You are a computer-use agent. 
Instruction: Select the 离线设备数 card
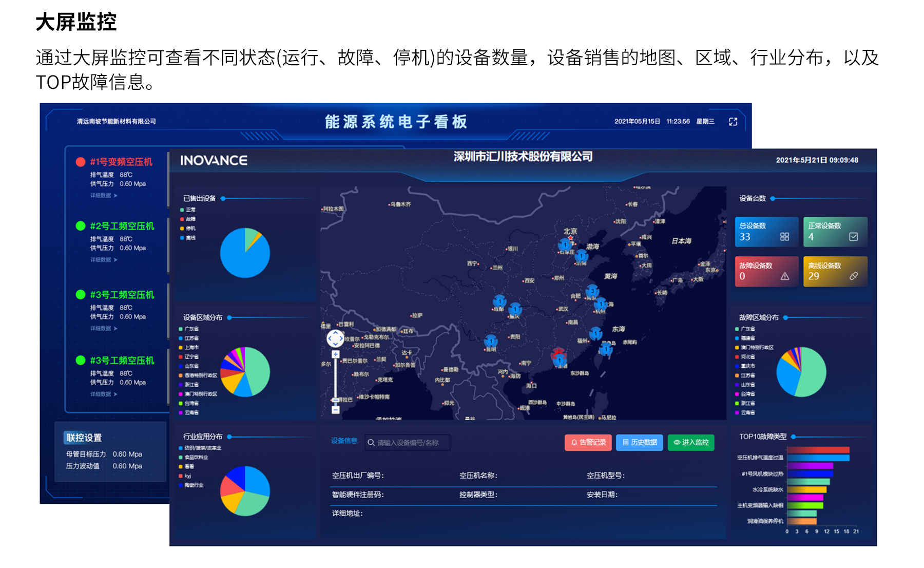click(x=835, y=271)
